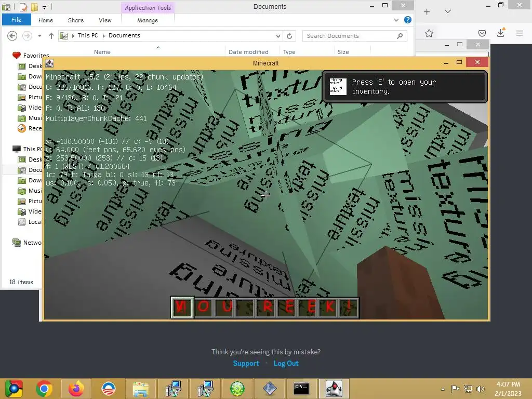Expand the ribbon with chevron arrow

(x=396, y=20)
